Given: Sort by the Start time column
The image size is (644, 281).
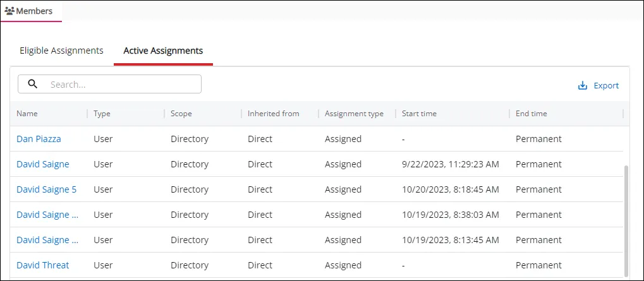Looking at the screenshot, I should tap(419, 114).
